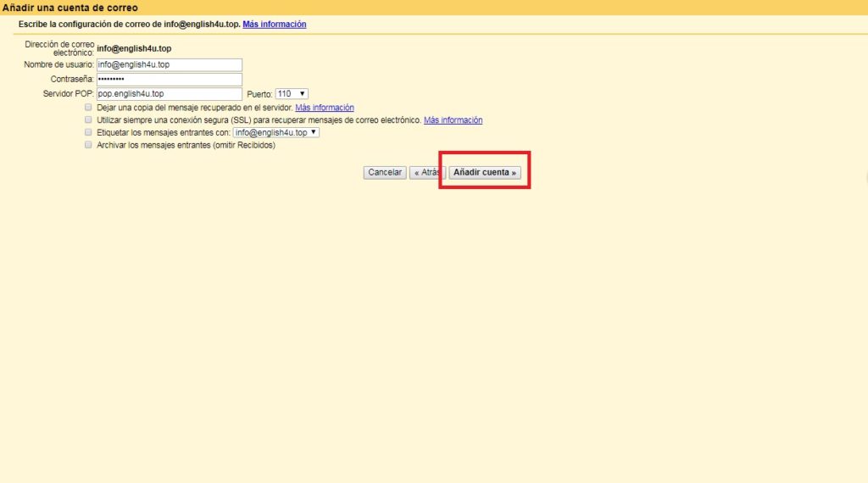Viewport: 868px width, 483px height.
Task: Open Más información link about leaving server copy
Action: [x=325, y=108]
